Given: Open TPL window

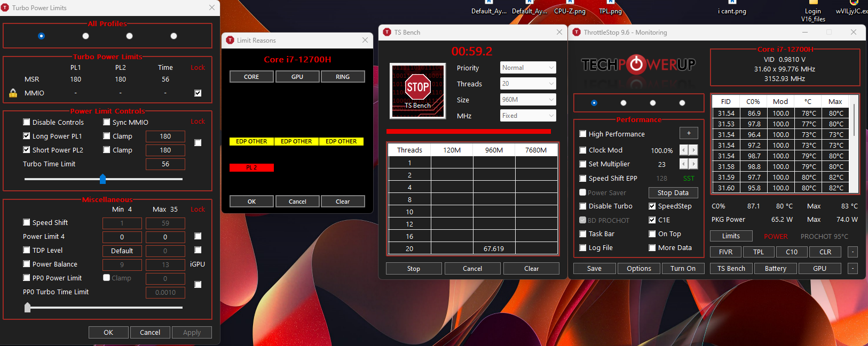Looking at the screenshot, I should tap(759, 252).
